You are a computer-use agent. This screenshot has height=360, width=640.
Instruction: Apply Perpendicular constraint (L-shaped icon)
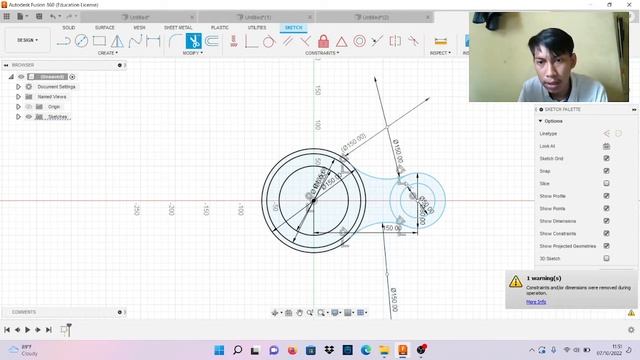251,41
